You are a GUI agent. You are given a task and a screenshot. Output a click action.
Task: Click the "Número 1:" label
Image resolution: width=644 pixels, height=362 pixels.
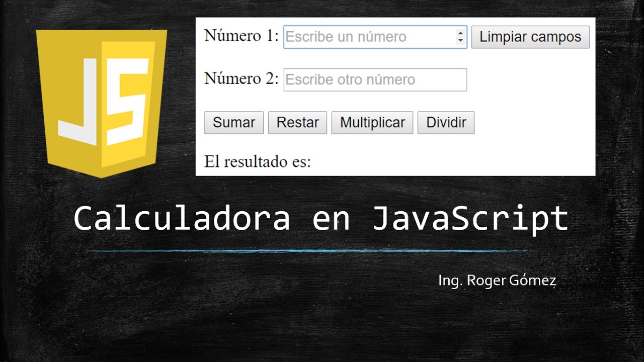click(241, 36)
